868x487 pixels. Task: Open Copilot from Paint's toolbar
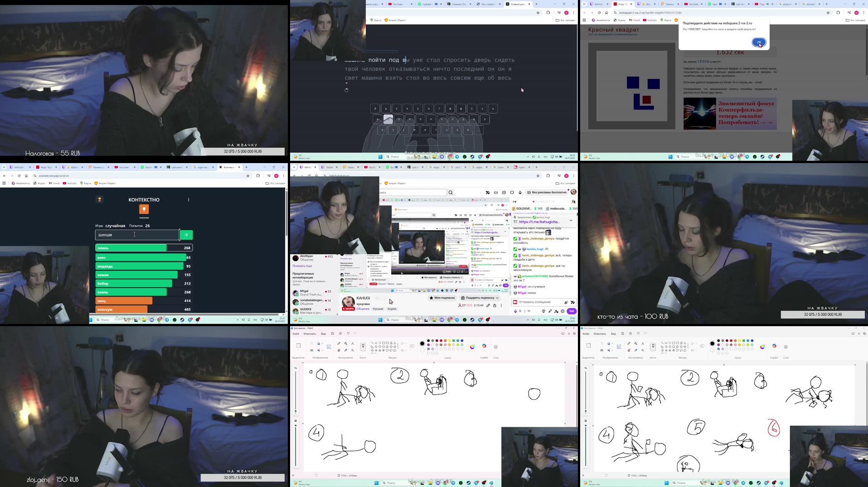483,346
